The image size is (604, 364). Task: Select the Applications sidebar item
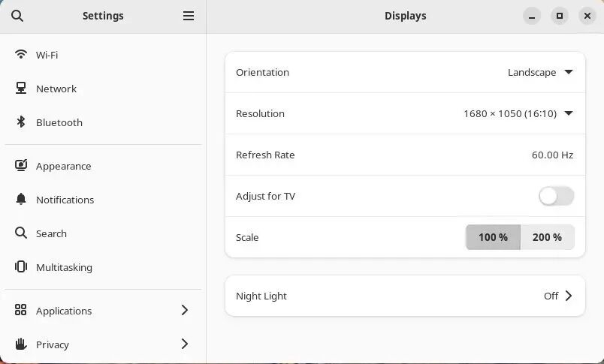[103, 311]
